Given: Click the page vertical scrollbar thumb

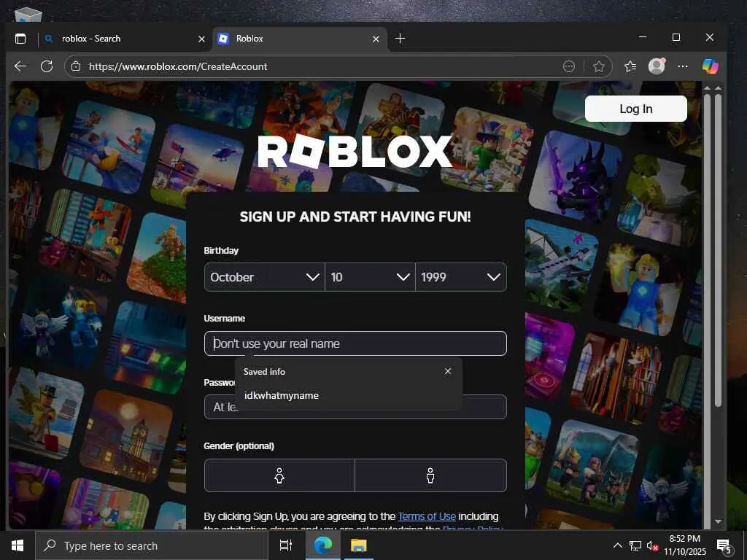Looking at the screenshot, I should tap(719, 250).
